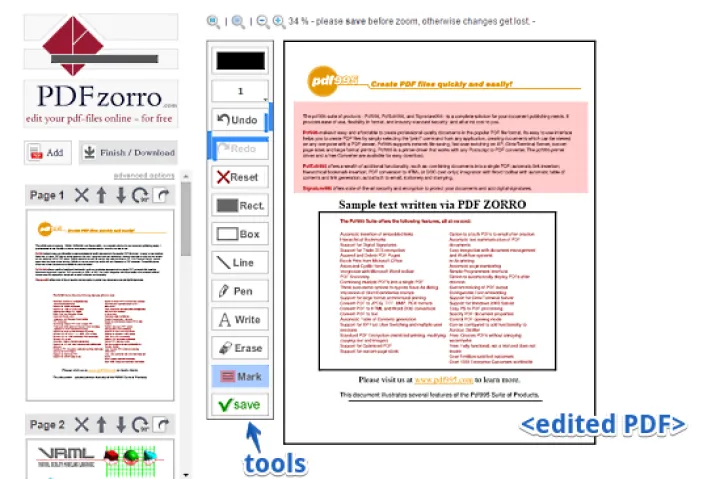Click the pdf995 orange logo in document
The image size is (720, 479).
coord(332,81)
